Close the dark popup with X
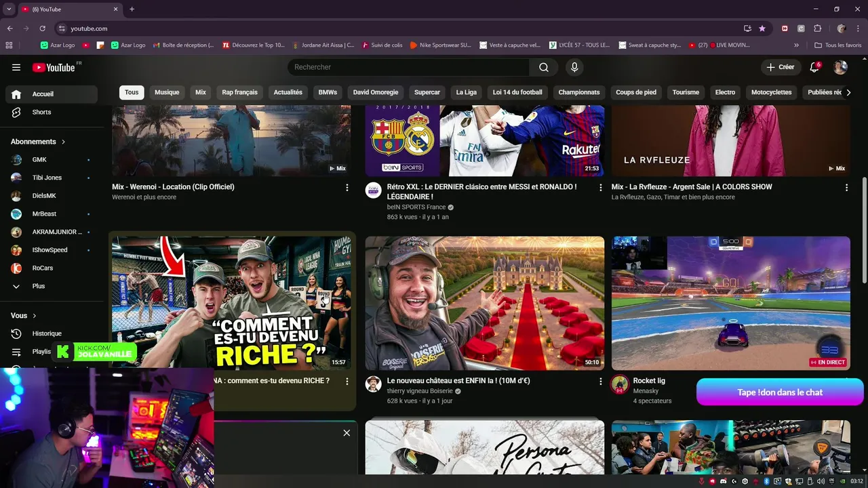 point(347,432)
